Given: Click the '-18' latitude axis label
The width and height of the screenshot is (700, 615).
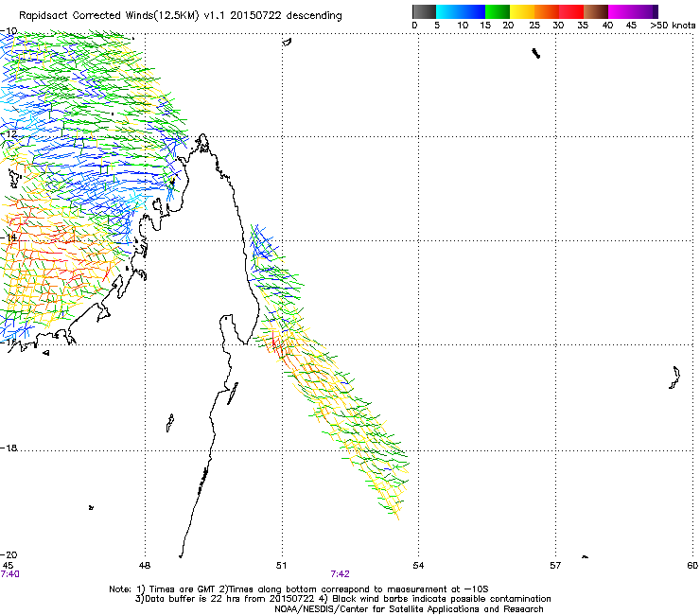Looking at the screenshot, I should tap(9, 448).
